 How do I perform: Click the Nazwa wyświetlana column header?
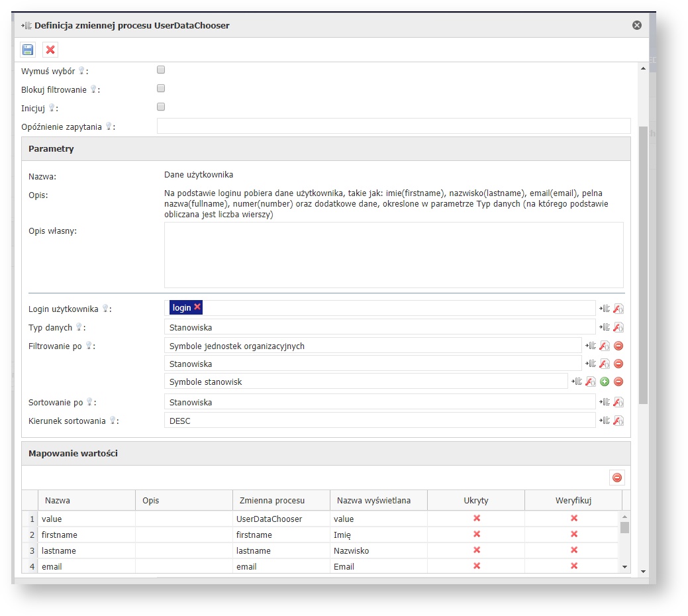(378, 500)
